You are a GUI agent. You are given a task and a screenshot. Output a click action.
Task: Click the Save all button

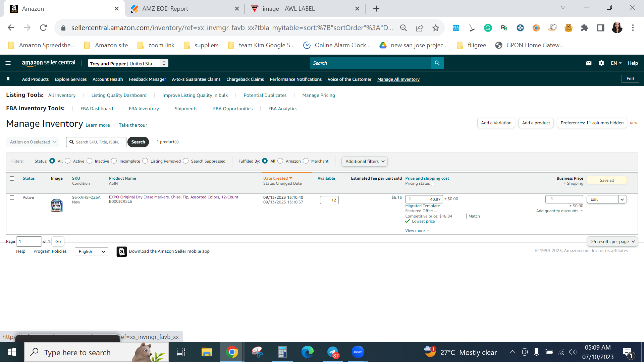[x=607, y=180]
